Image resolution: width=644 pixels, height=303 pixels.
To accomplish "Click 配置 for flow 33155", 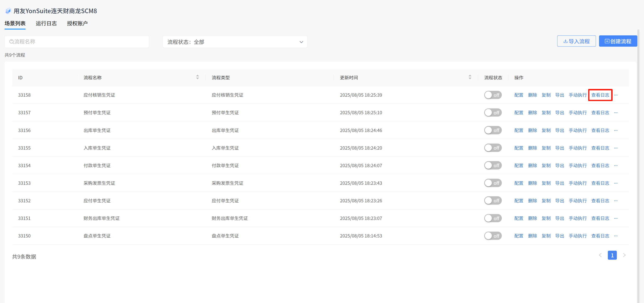I will pyautogui.click(x=519, y=148).
